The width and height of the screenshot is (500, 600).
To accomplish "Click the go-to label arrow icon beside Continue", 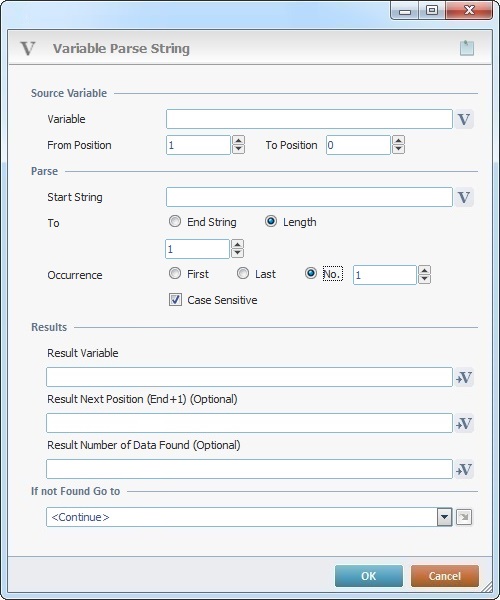I will pos(464,517).
